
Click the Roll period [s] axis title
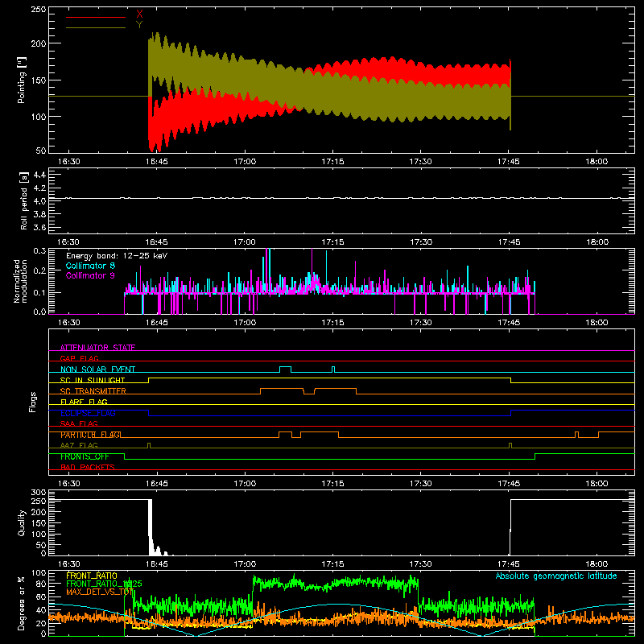click(24, 200)
